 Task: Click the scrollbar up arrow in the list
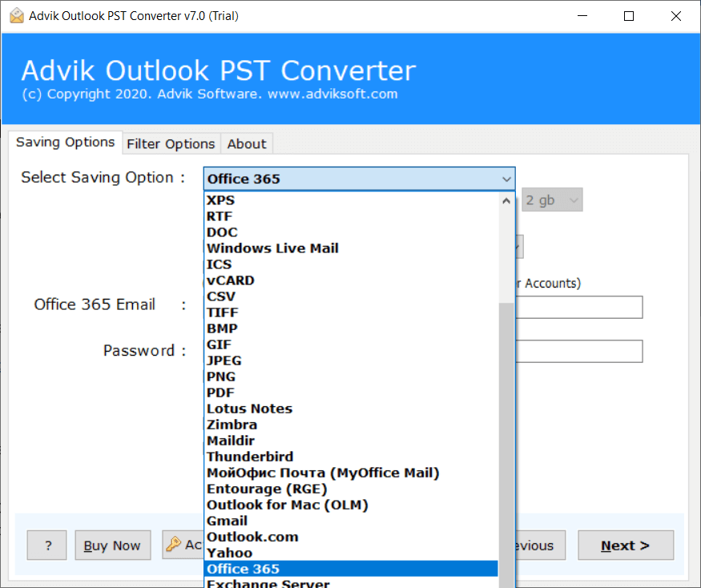point(506,201)
